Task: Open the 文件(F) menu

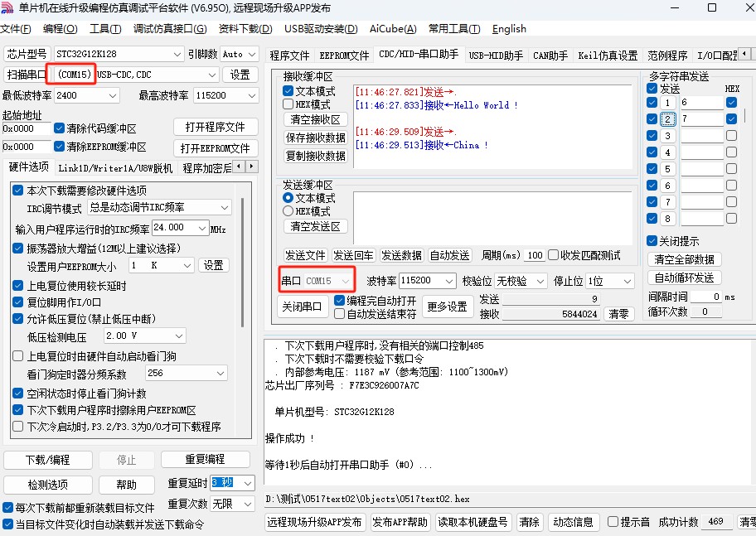Action: [x=16, y=29]
